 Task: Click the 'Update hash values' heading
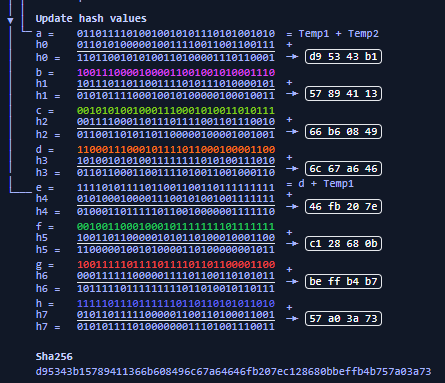91,18
